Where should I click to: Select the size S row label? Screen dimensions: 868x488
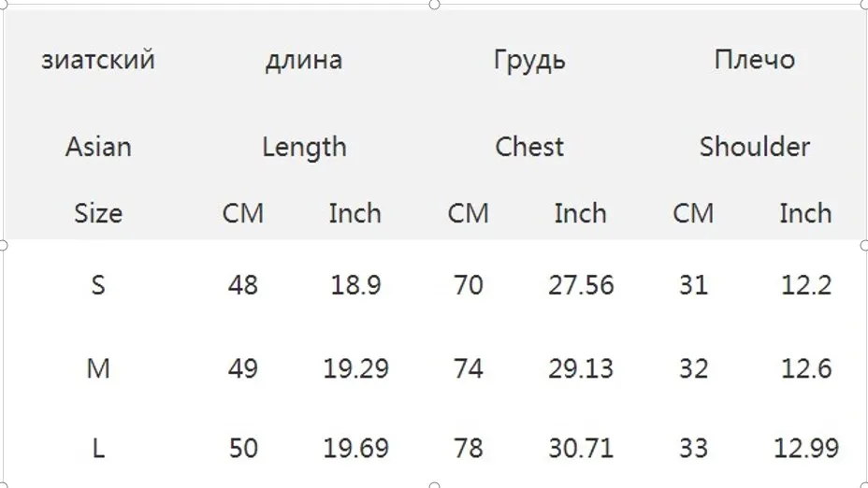98,285
